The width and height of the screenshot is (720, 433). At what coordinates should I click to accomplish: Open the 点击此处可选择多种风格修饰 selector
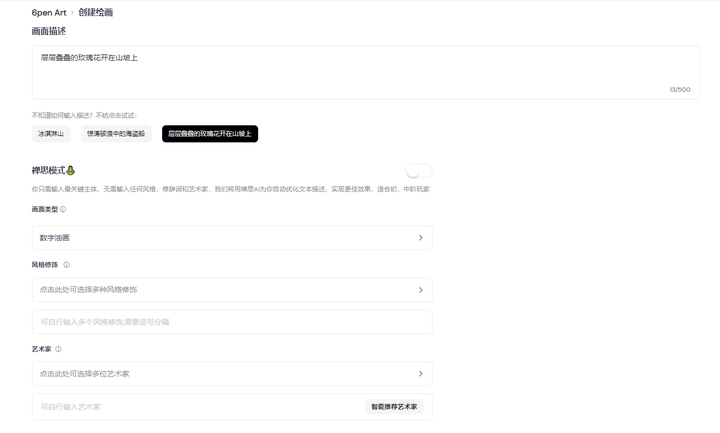tap(231, 290)
